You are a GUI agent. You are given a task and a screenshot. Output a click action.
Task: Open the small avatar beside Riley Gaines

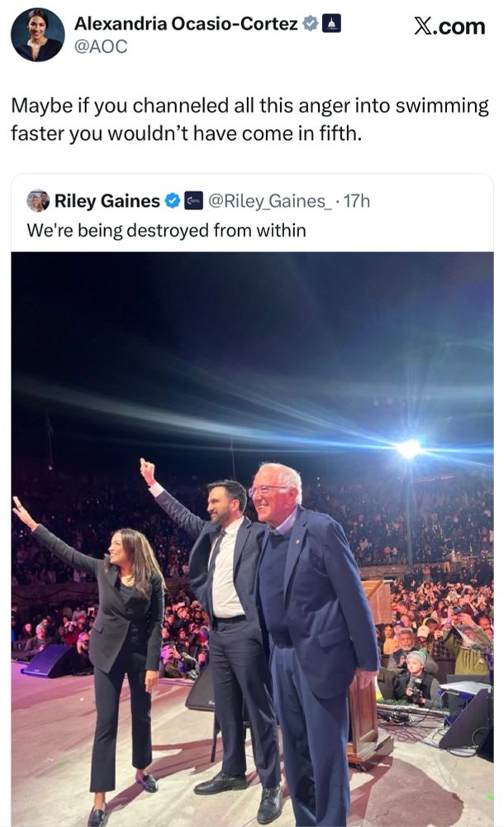click(38, 201)
